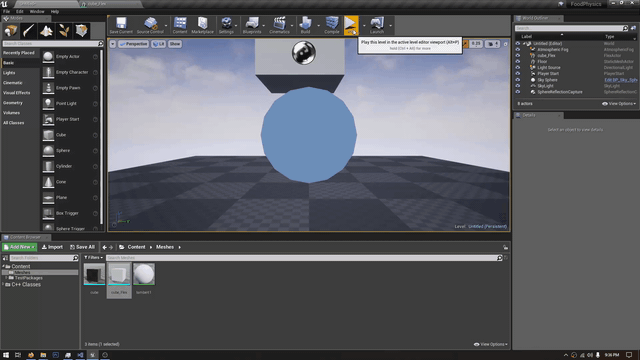Open the Settings toolbar icon

pos(226,25)
